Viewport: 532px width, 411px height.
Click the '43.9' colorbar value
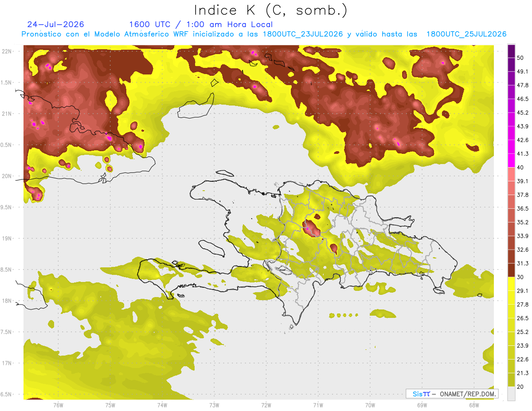[x=523, y=126]
